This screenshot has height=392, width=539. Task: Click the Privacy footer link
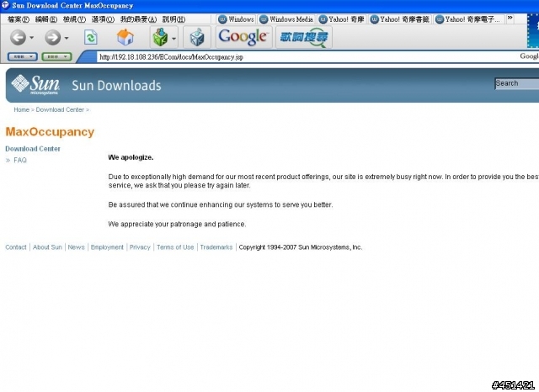coord(140,247)
